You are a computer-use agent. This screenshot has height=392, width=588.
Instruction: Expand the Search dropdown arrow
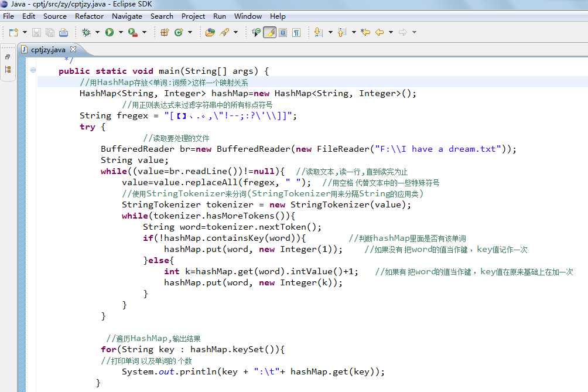[x=235, y=33]
